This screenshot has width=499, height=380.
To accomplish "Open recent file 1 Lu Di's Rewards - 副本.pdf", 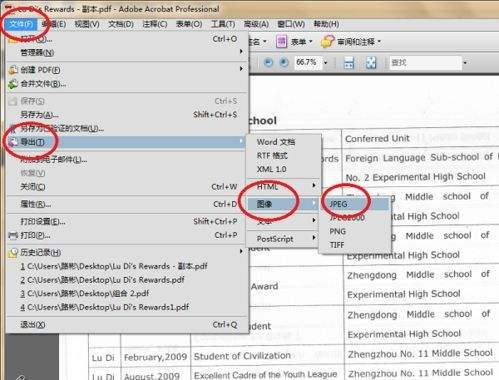I will pos(127,266).
